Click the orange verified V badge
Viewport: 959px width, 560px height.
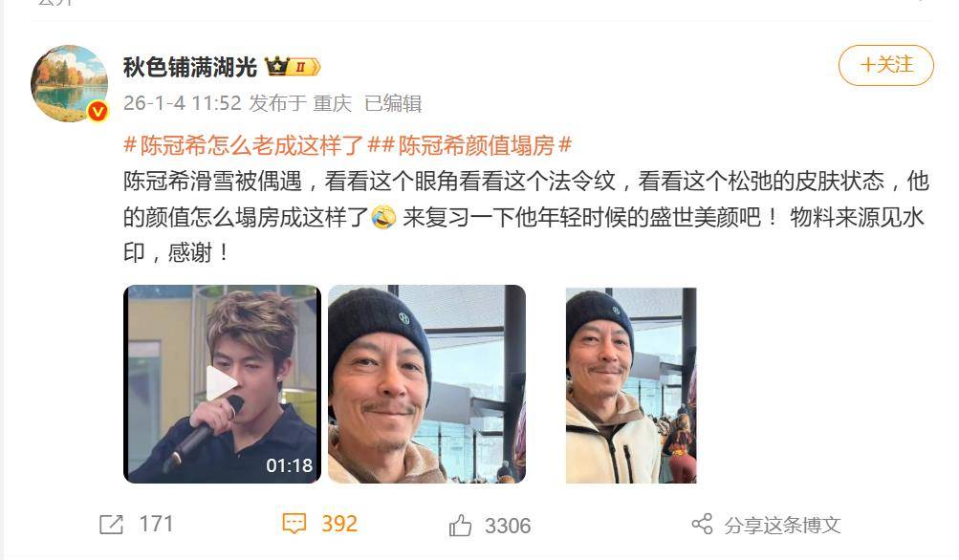pos(98,111)
